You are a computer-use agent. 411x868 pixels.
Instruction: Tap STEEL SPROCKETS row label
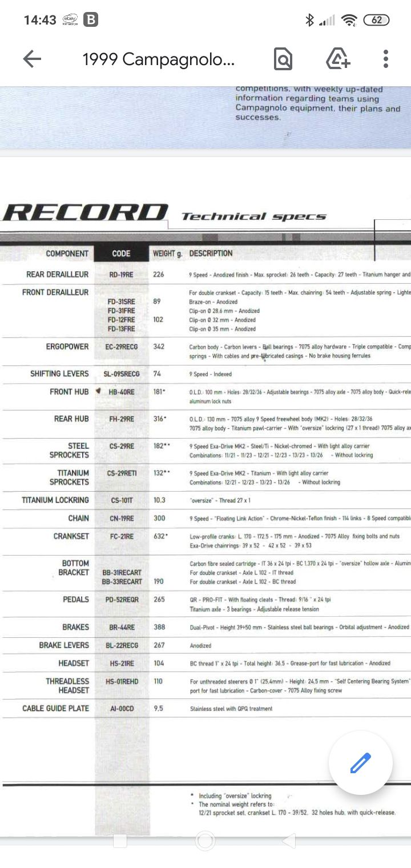pos(69,451)
